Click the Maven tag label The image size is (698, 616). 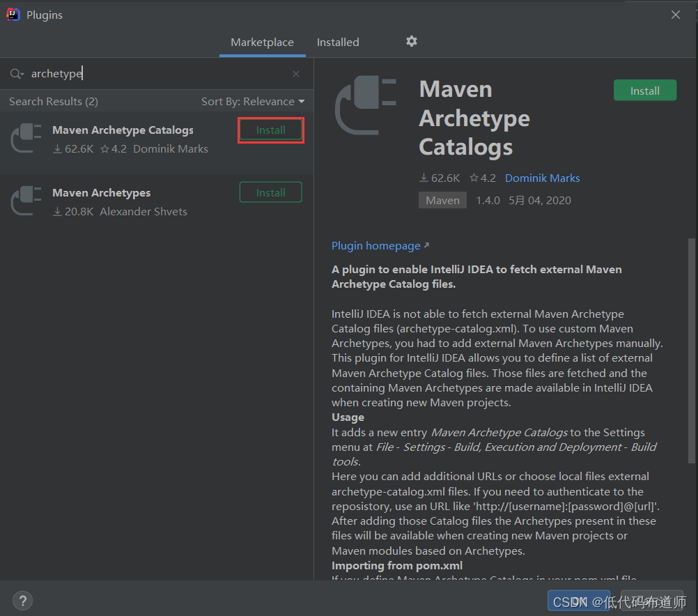[x=442, y=201]
